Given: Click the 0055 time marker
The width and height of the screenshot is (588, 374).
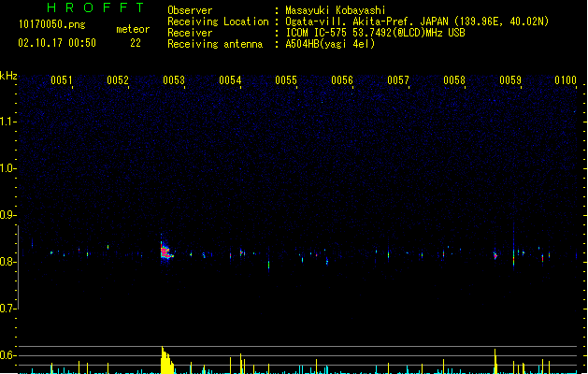Looking at the screenshot, I should pos(286,79).
